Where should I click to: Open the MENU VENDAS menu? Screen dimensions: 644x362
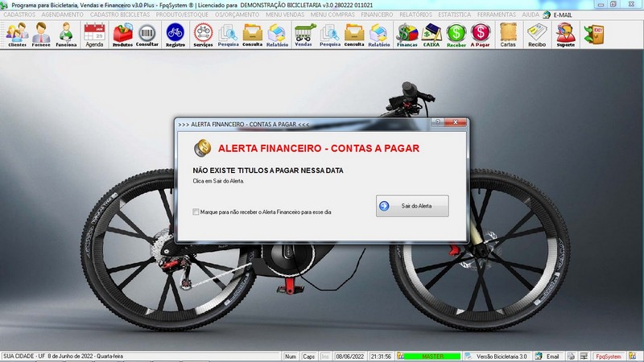(285, 14)
